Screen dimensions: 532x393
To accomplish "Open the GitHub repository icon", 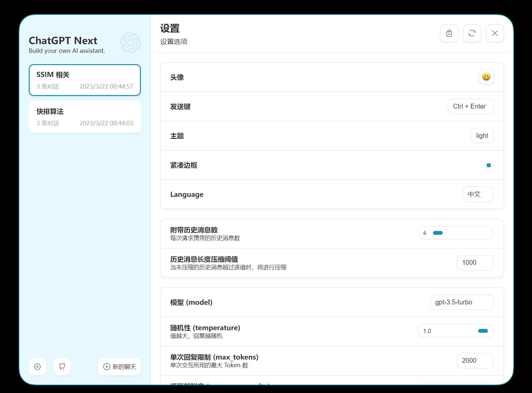I will point(62,367).
